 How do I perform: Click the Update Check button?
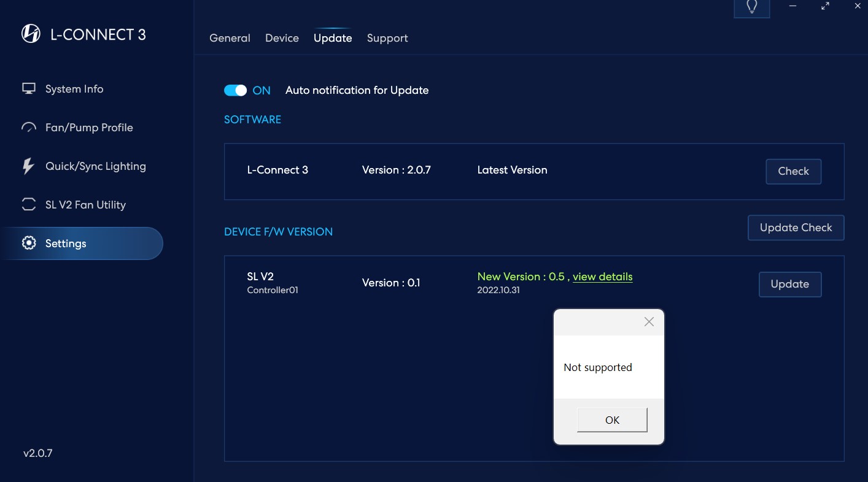tap(796, 228)
